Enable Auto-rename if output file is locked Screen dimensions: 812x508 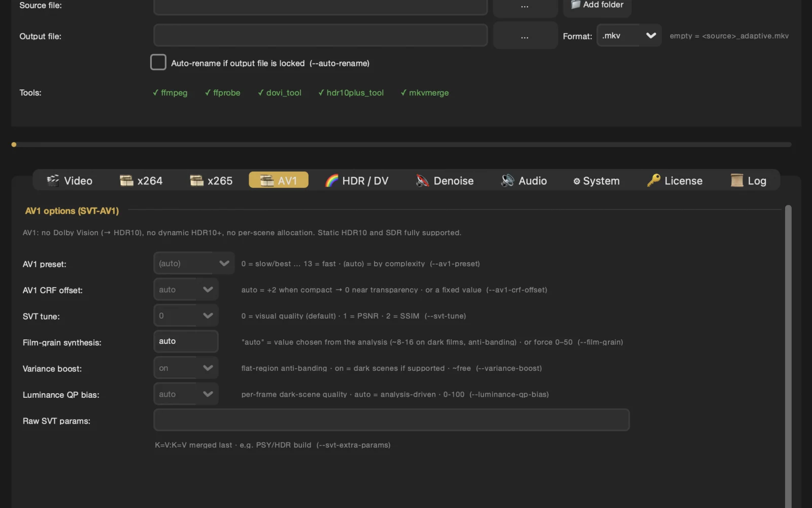coord(158,62)
